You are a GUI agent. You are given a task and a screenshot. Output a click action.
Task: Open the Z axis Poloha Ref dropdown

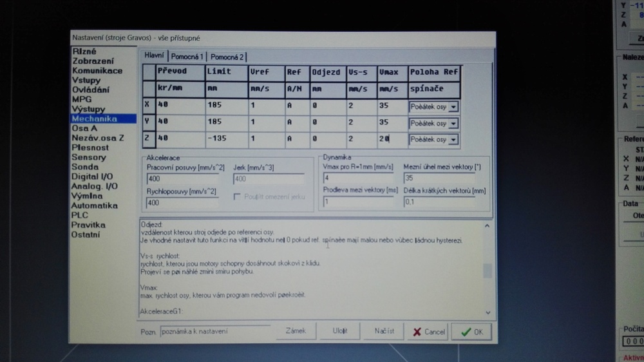(453, 140)
